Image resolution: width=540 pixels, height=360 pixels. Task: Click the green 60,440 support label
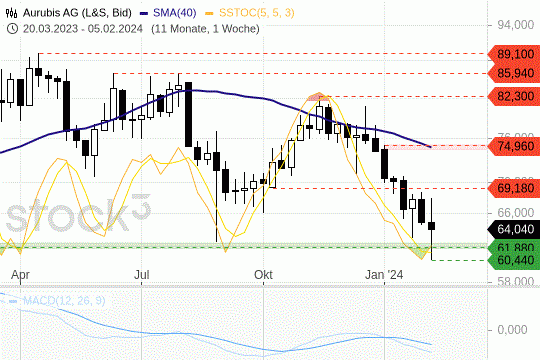(514, 260)
